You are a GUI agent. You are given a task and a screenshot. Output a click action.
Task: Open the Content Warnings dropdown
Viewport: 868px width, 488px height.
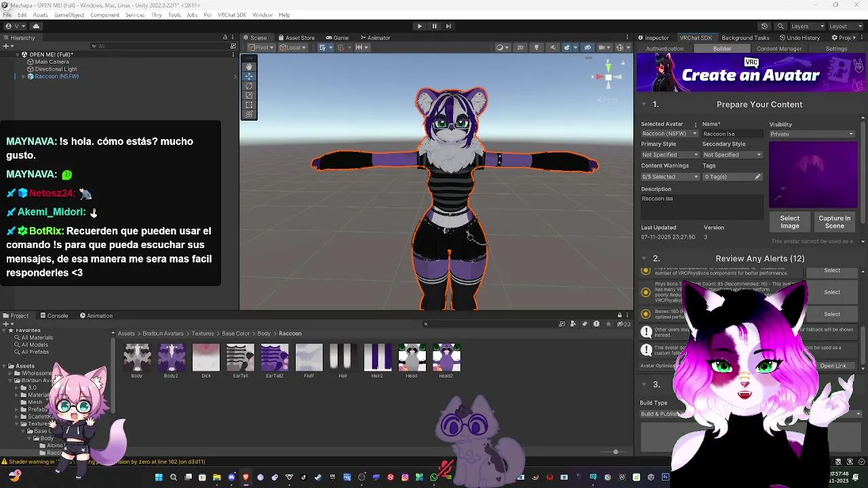click(x=670, y=177)
